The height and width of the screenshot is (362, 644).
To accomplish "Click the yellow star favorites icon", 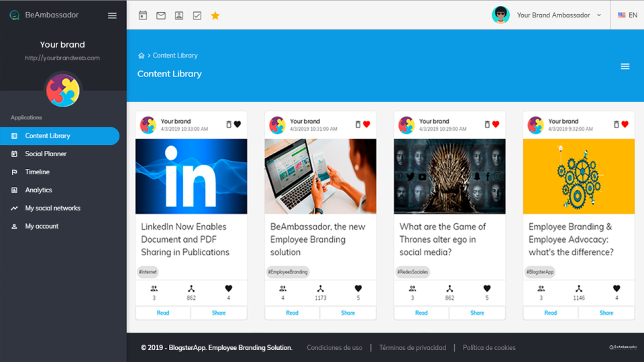I will pyautogui.click(x=215, y=15).
